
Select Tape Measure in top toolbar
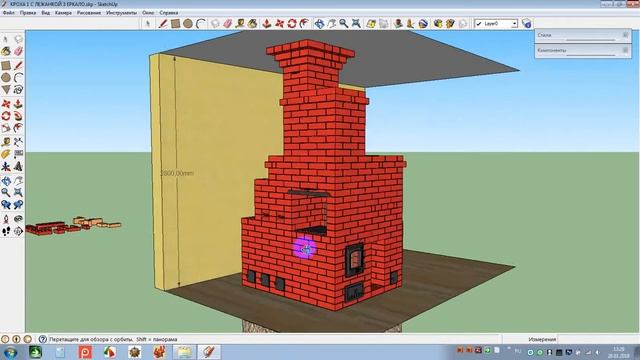click(240, 24)
